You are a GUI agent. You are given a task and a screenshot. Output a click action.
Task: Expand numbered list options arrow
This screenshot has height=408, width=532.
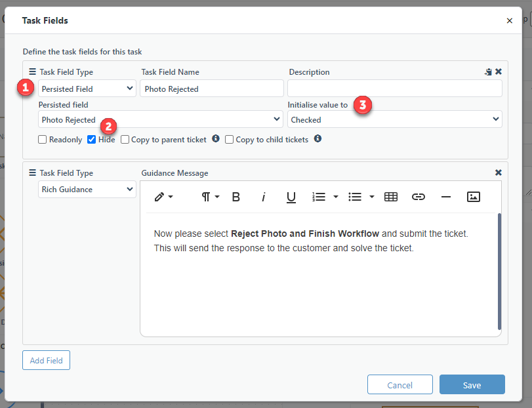tap(336, 197)
